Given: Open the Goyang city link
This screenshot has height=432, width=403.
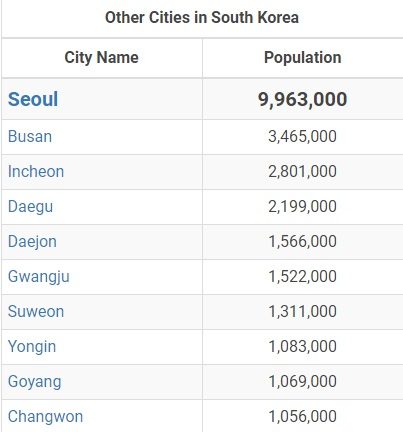Looking at the screenshot, I should tap(34, 382).
